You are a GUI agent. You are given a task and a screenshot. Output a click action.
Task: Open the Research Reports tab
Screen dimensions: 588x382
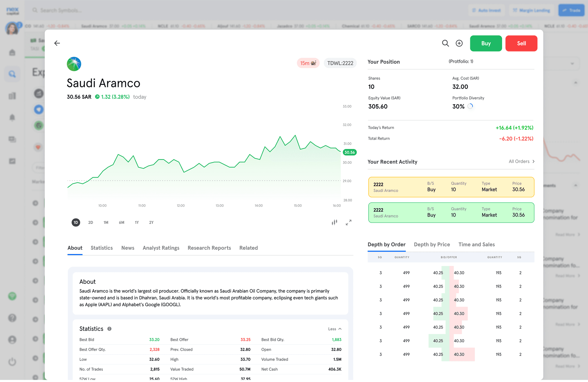click(x=209, y=248)
